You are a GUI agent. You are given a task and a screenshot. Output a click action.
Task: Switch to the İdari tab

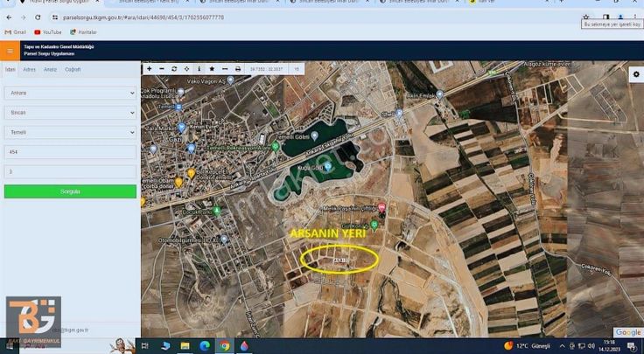[10, 69]
